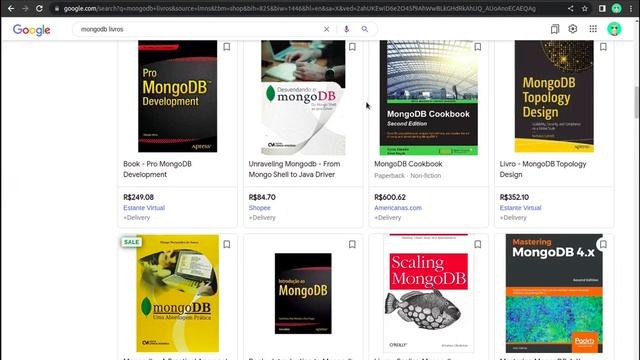
Task: Click the 'Paperback · Non-fiction' label
Action: coord(407,176)
